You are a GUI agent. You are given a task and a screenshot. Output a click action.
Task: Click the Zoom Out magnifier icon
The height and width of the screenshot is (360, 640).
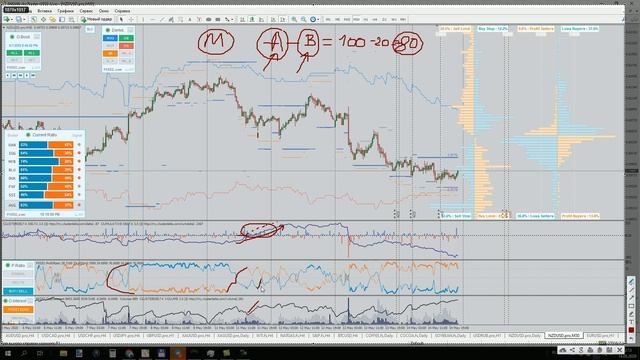pyautogui.click(x=304, y=19)
